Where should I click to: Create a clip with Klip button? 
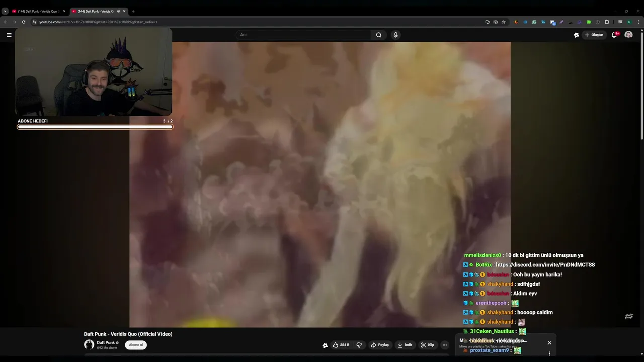pos(428,345)
